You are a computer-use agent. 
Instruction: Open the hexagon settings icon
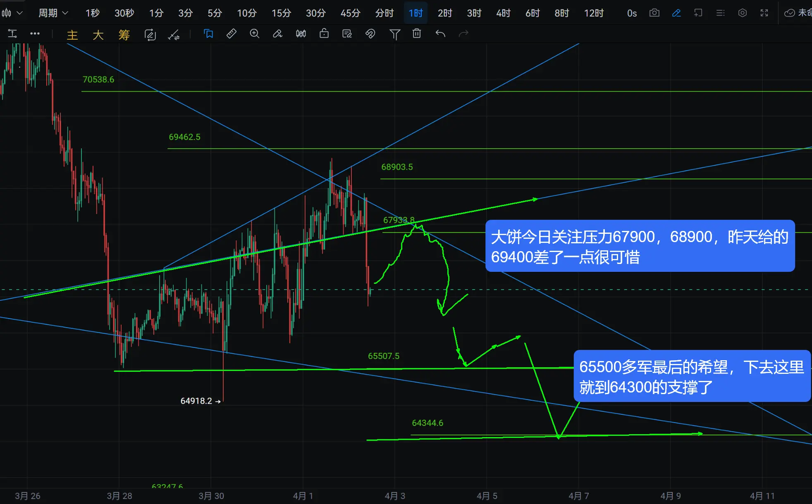742,13
